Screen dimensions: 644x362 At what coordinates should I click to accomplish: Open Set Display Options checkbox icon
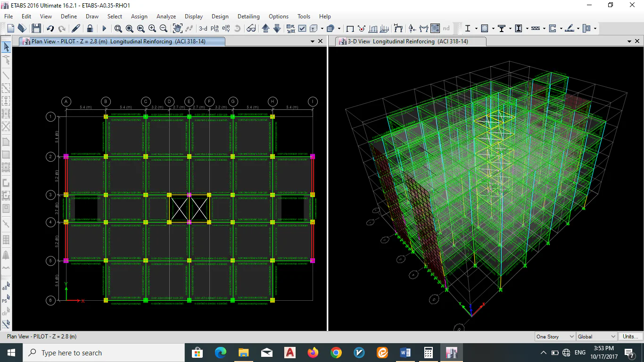(x=302, y=29)
